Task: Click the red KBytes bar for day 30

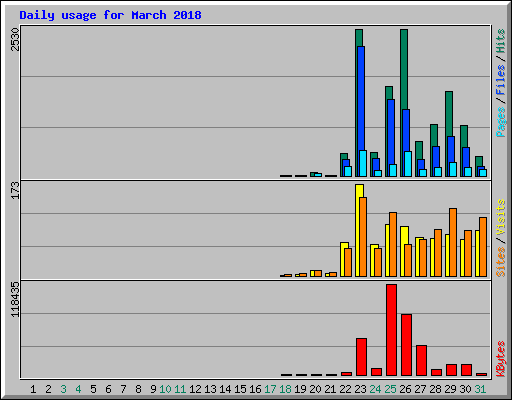Action: tap(466, 370)
